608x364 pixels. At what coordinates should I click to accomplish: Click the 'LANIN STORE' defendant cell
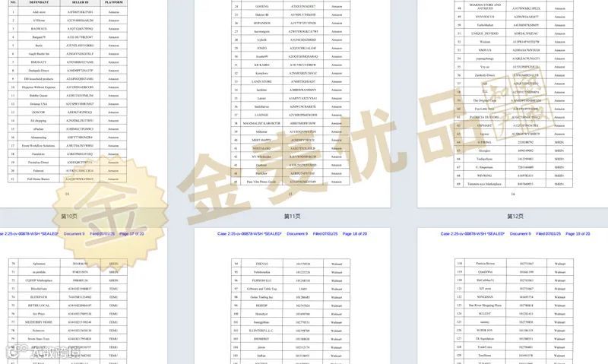(262, 81)
